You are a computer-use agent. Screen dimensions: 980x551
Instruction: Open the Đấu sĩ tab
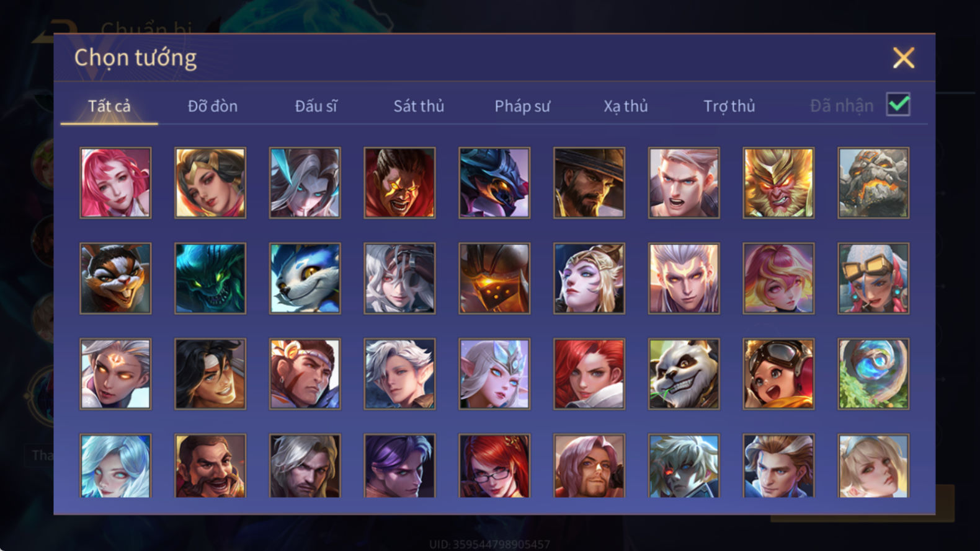(x=316, y=106)
